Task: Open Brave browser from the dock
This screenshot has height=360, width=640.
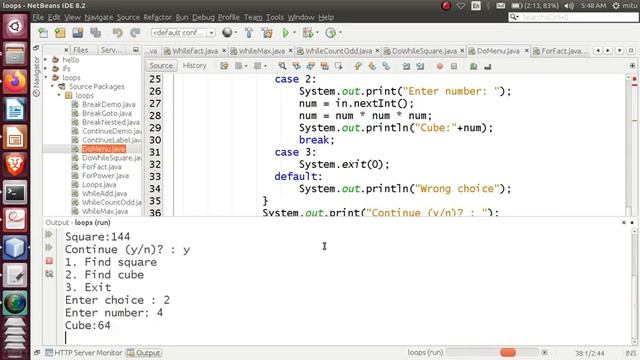Action: tap(15, 164)
